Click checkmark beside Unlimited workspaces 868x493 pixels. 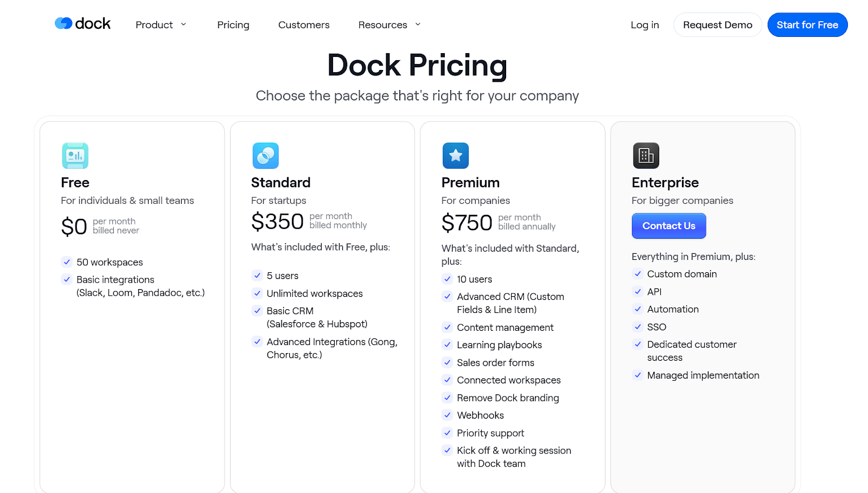point(257,293)
